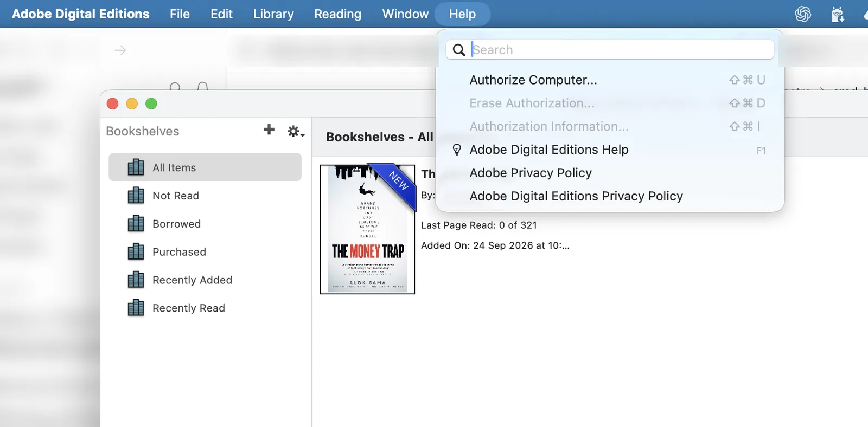The width and height of the screenshot is (868, 427).
Task: Click the Not Read bookshelf icon
Action: point(136,196)
